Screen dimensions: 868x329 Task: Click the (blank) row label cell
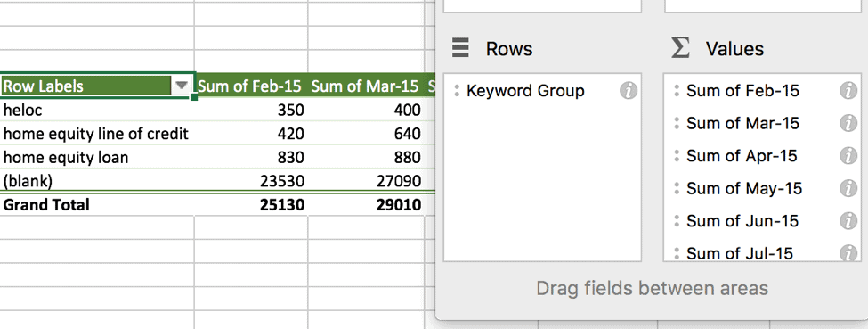[x=97, y=181]
